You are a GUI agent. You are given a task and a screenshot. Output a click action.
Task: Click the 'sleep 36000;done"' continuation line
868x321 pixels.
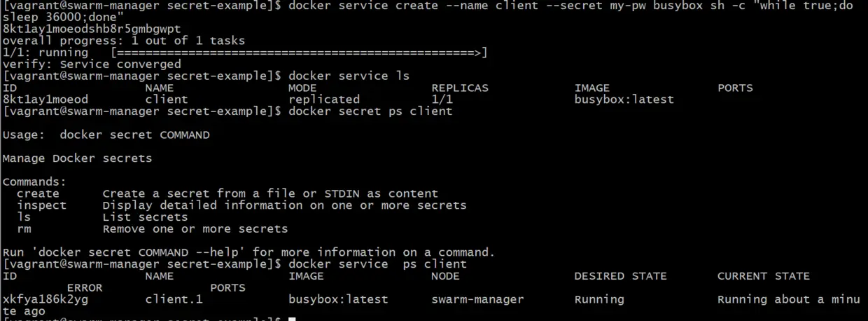[63, 18]
